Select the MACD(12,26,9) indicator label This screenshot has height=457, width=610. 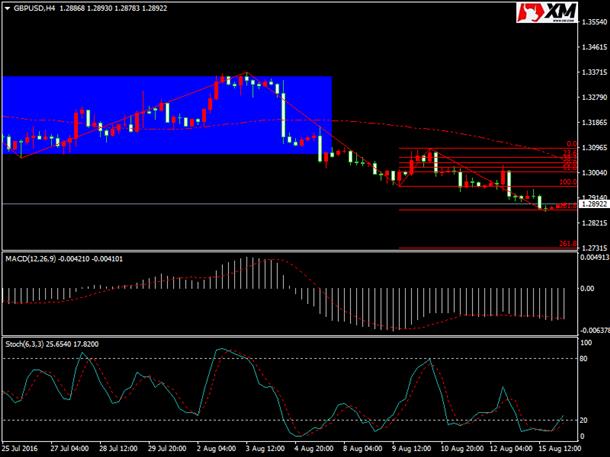point(31,259)
